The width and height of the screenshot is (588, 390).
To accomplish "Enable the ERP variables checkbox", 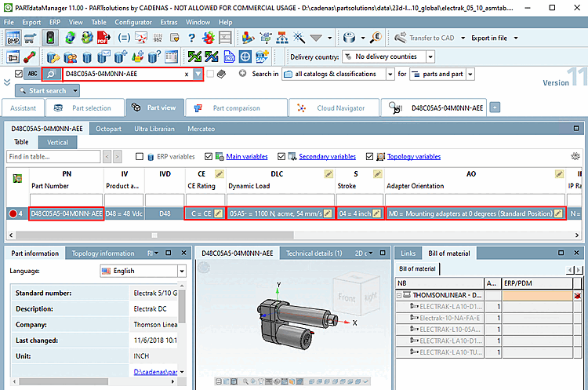I will [x=140, y=157].
